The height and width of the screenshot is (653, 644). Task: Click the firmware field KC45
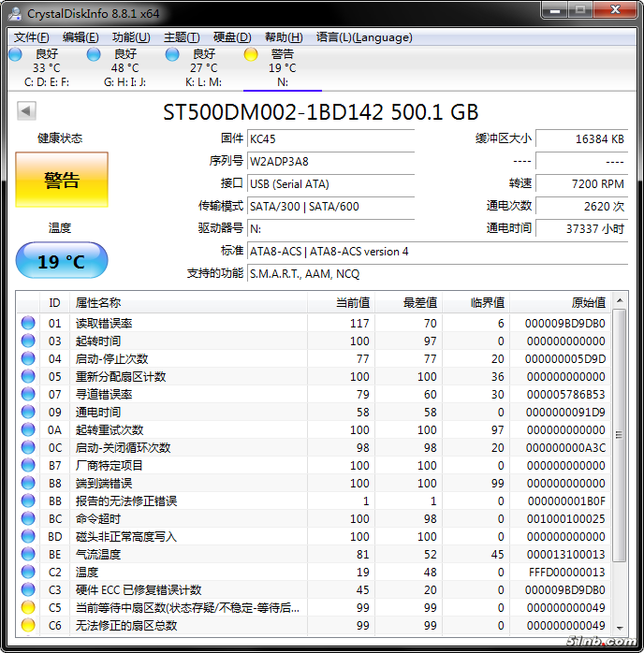[x=330, y=138]
